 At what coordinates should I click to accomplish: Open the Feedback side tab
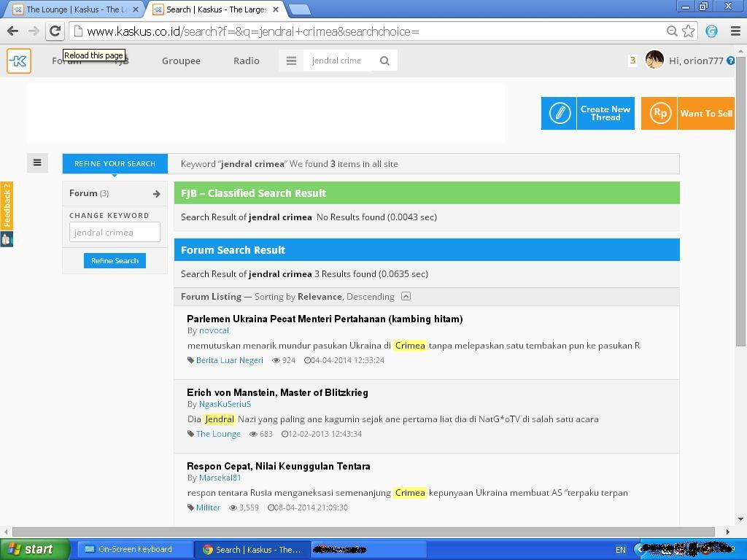(6, 206)
